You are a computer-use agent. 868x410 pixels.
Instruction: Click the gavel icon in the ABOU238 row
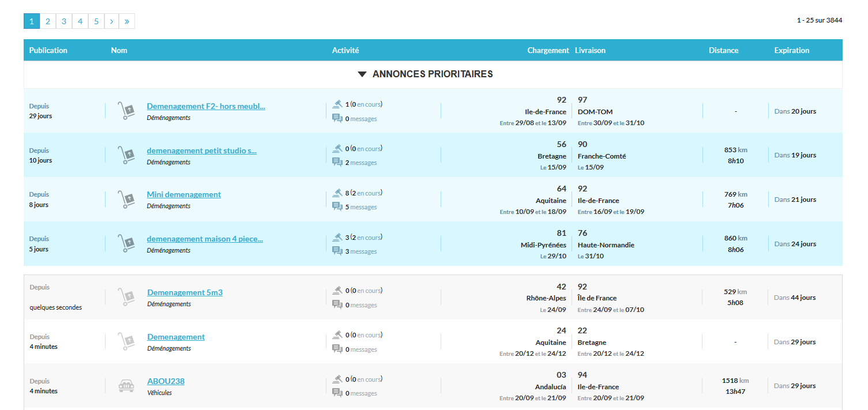(x=337, y=379)
